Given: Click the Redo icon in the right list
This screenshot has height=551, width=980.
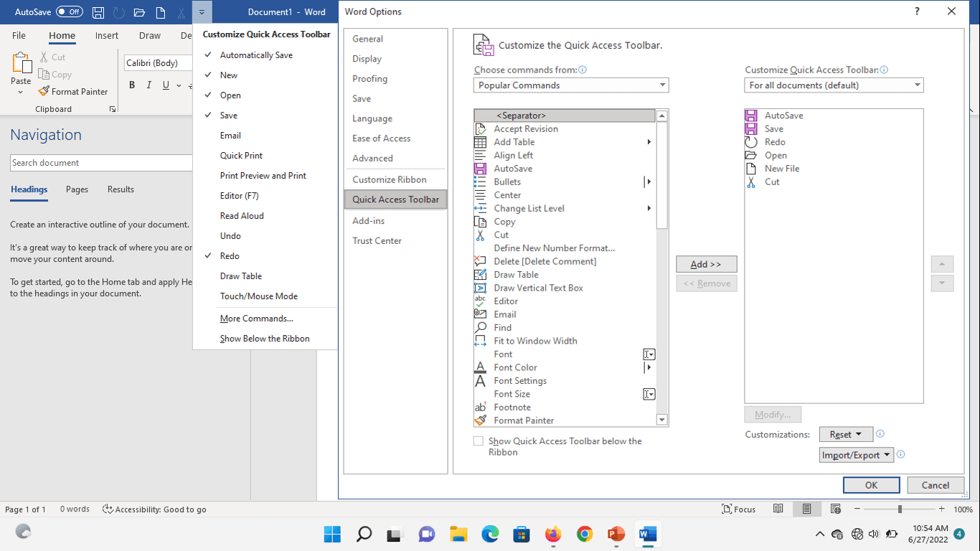Looking at the screenshot, I should (x=750, y=141).
